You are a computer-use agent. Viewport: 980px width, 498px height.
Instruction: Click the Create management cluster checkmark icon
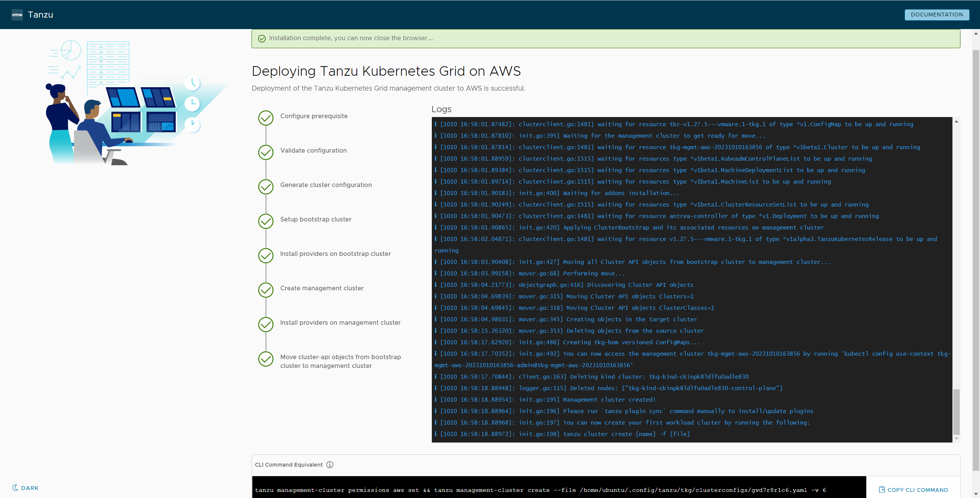tap(266, 290)
